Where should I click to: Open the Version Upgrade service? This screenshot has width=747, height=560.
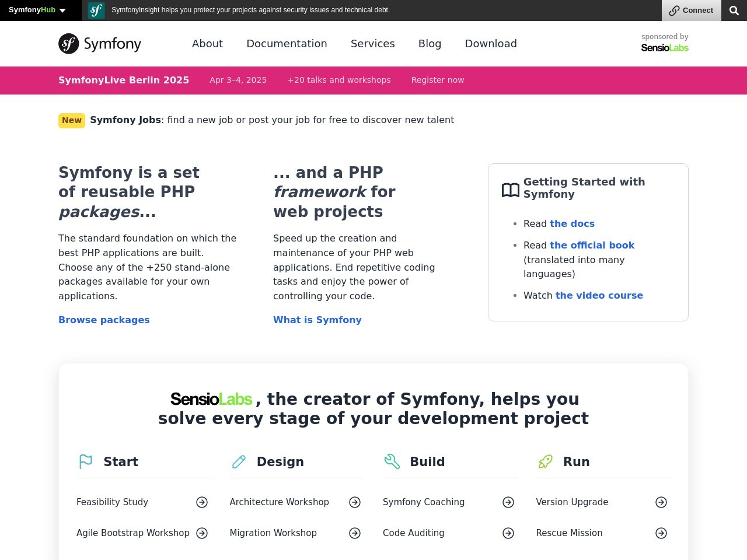point(572,502)
